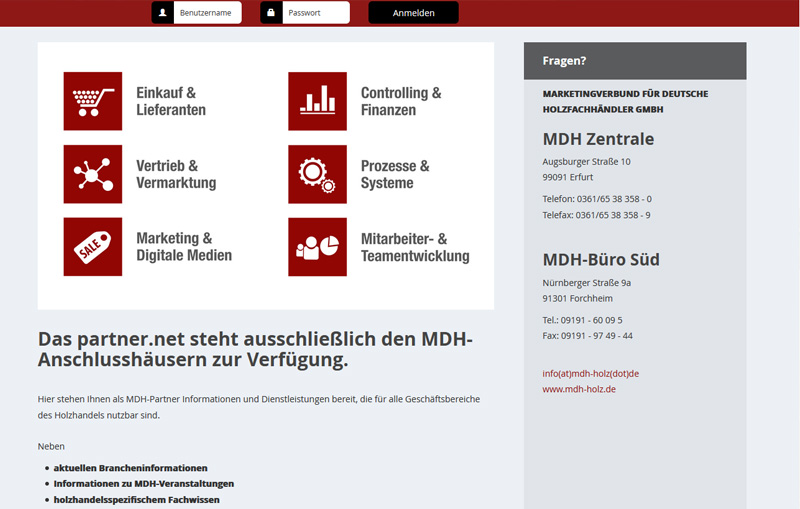Screen dimensions: 800x509
Task: Open Mitarbeiter- & Teamentwicklung text link
Action: [x=415, y=247]
